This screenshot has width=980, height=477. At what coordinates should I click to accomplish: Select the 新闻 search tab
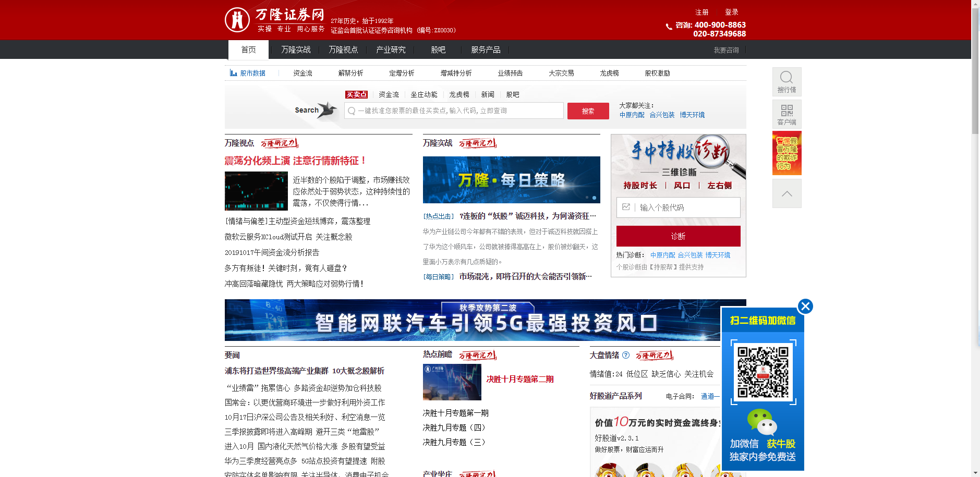click(x=488, y=94)
